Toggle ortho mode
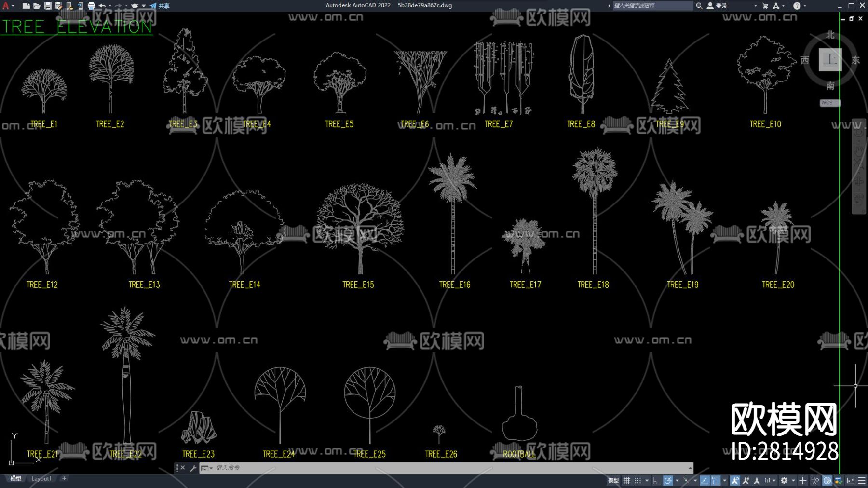The width and height of the screenshot is (868, 488). (657, 480)
